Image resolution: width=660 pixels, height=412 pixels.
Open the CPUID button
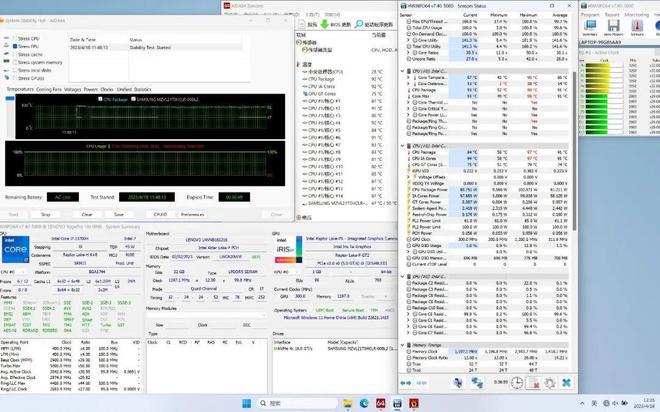(160, 214)
